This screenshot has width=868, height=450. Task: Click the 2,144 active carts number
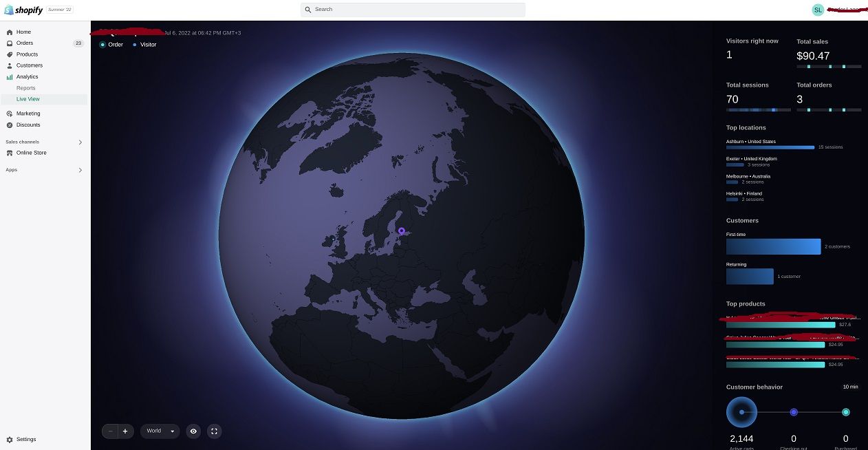coord(741,439)
